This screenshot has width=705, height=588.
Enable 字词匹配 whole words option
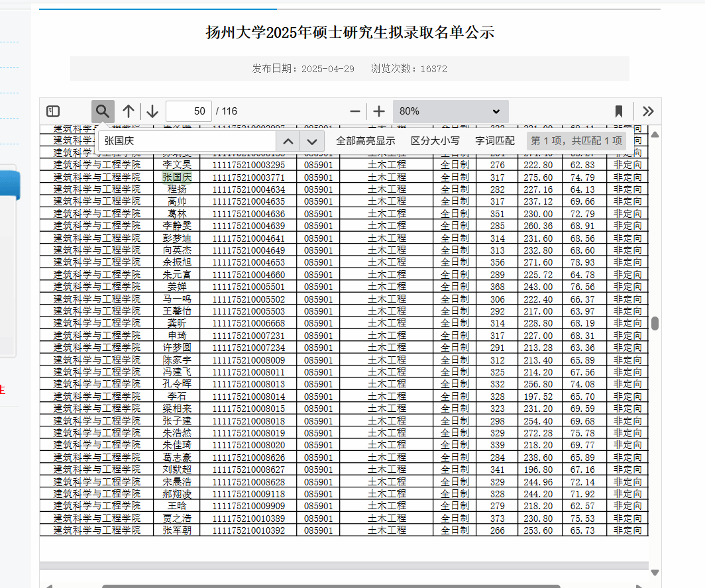coord(494,141)
